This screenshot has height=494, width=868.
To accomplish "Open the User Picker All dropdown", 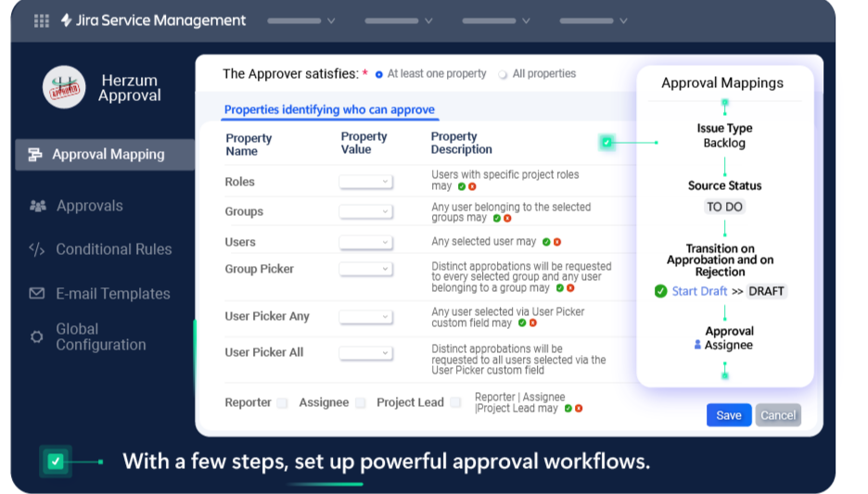I will (366, 353).
